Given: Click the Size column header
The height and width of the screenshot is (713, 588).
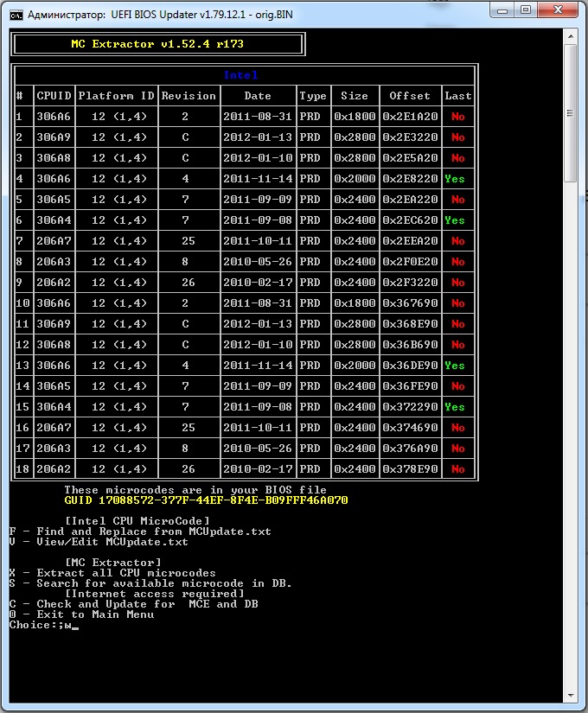Looking at the screenshot, I should coord(355,96).
